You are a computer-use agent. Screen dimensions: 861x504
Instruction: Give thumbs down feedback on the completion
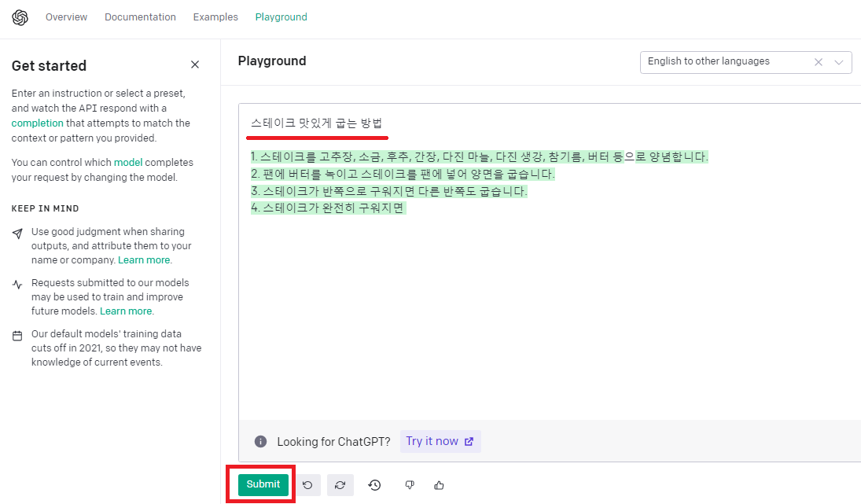click(409, 485)
